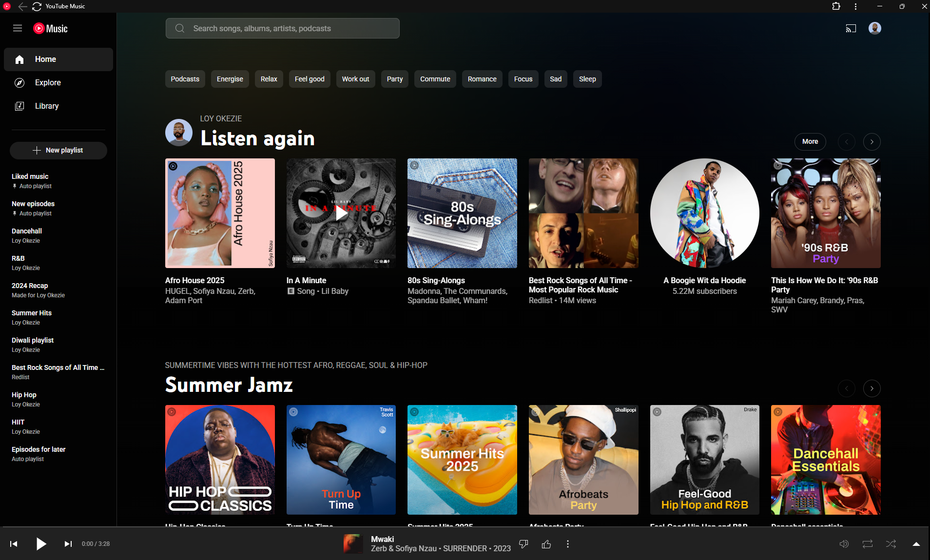
Task: Click the cast to device icon
Action: click(x=851, y=28)
